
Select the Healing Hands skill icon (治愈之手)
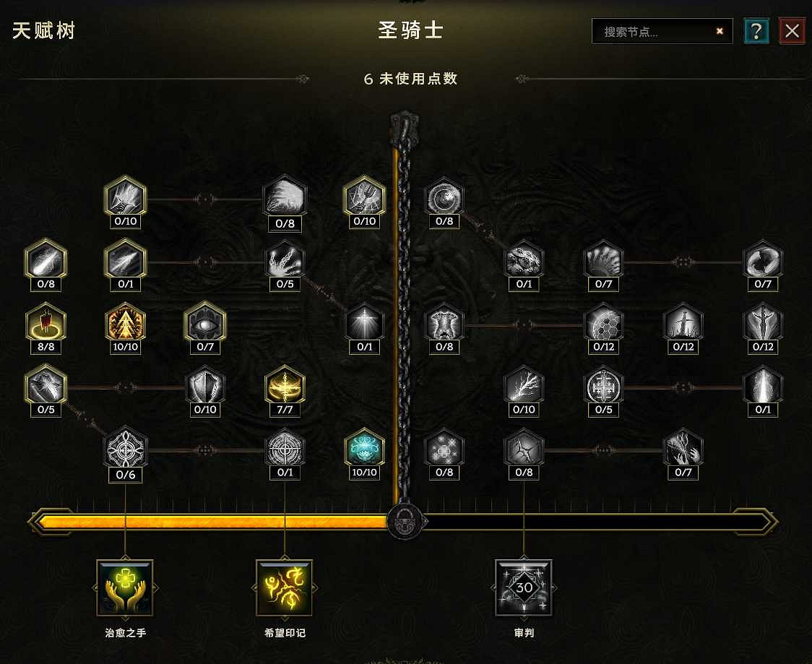tap(125, 587)
